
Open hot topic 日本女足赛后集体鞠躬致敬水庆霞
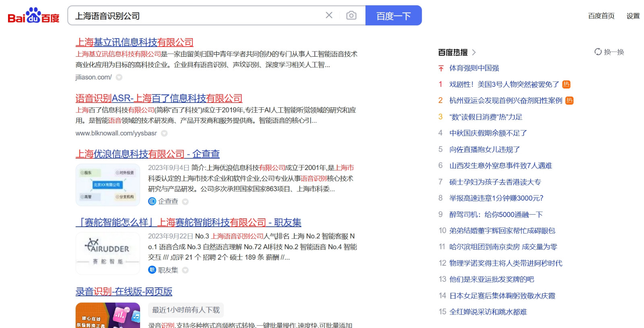pyautogui.click(x=502, y=296)
